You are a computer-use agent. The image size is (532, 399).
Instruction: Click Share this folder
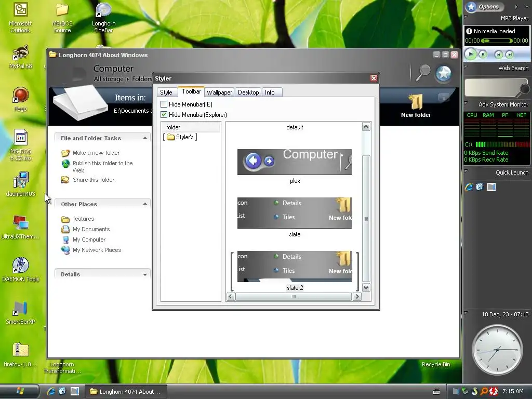tap(94, 180)
